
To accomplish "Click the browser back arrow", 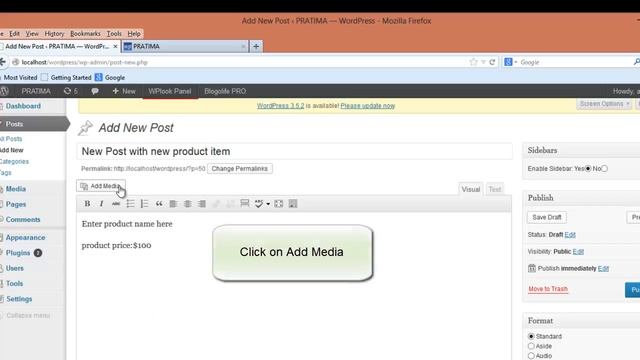I will point(3,62).
